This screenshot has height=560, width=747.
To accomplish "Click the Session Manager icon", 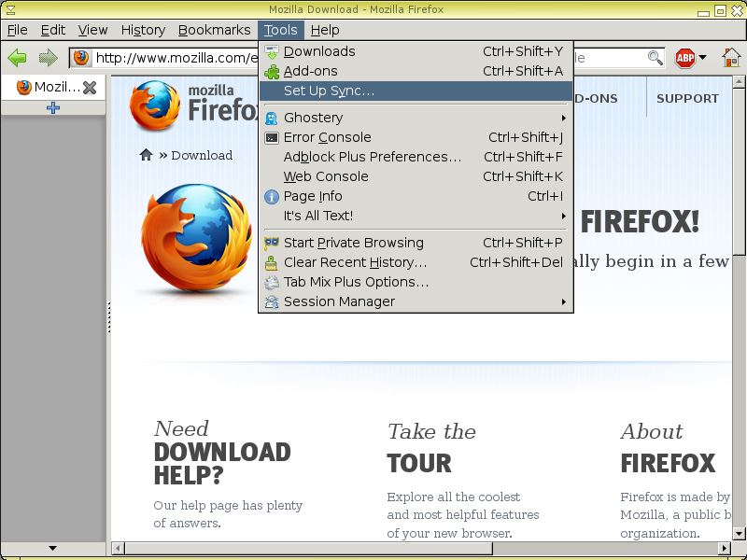I will 272,301.
